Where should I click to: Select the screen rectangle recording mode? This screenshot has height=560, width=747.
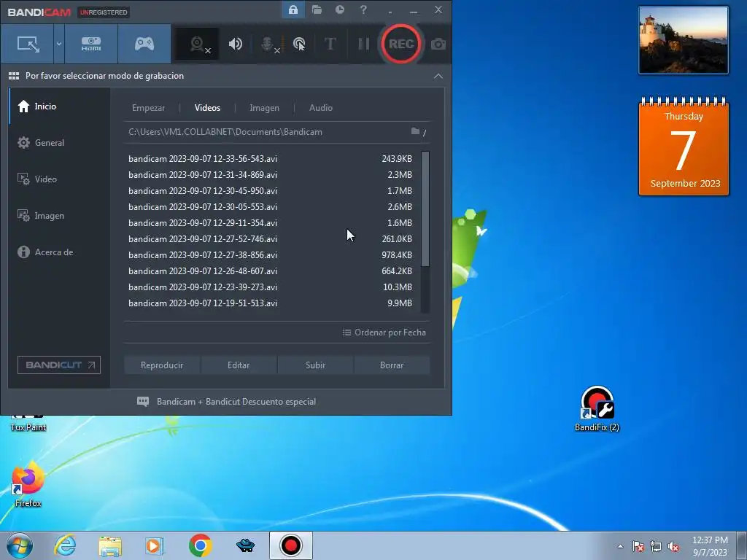click(x=28, y=44)
